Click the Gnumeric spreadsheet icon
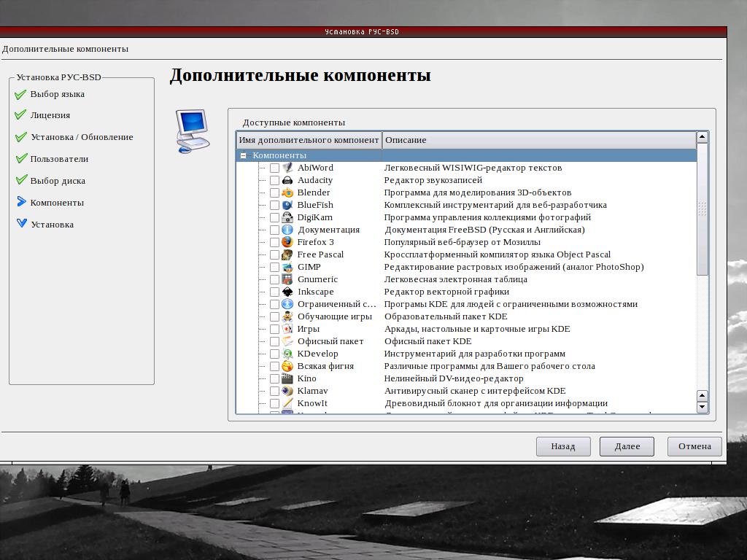Viewport: 747px width, 560px height. click(x=287, y=279)
